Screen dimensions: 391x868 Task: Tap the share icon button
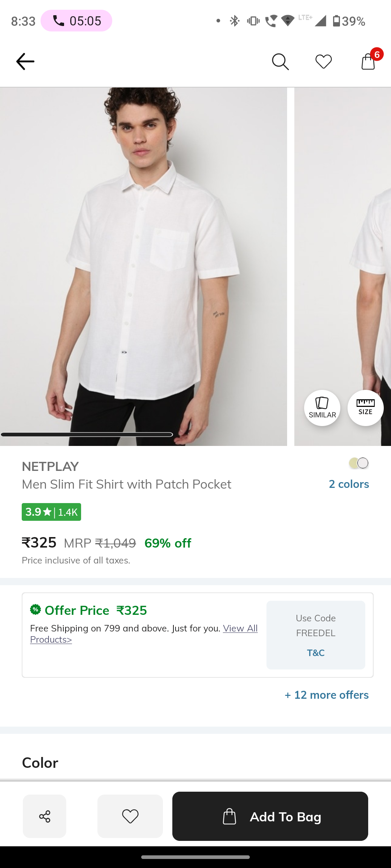45,816
